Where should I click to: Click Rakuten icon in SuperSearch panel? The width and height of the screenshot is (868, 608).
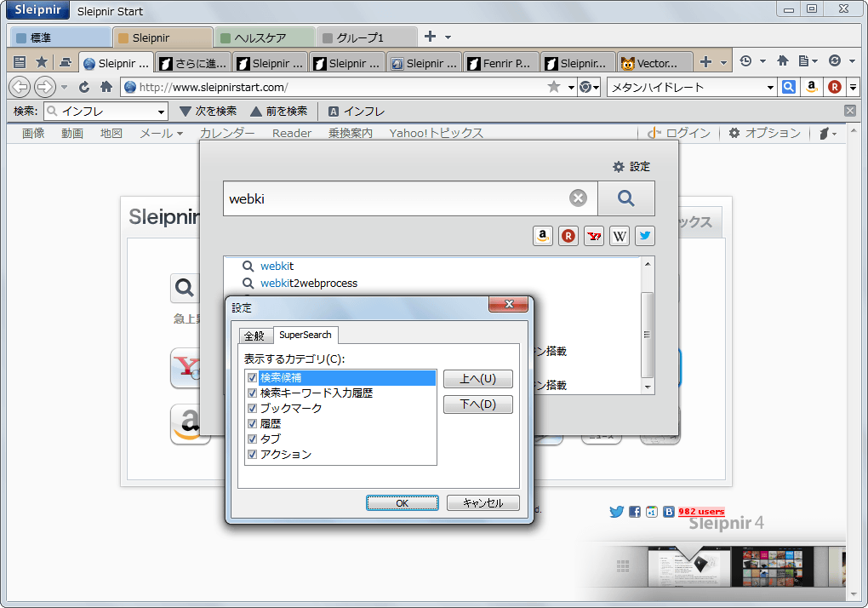coord(568,236)
